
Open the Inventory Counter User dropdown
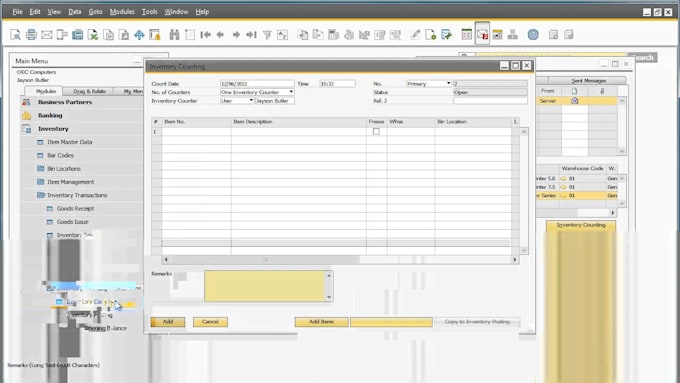(251, 101)
